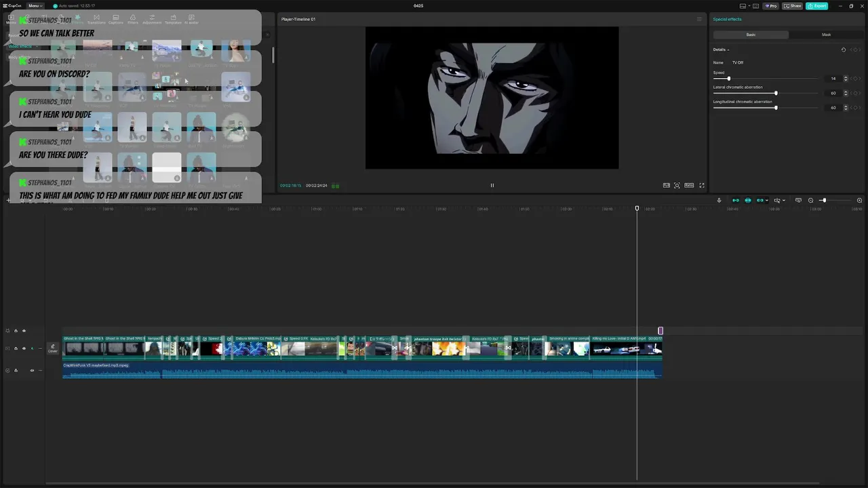Click the Speed value stepper arrows

[x=846, y=79]
